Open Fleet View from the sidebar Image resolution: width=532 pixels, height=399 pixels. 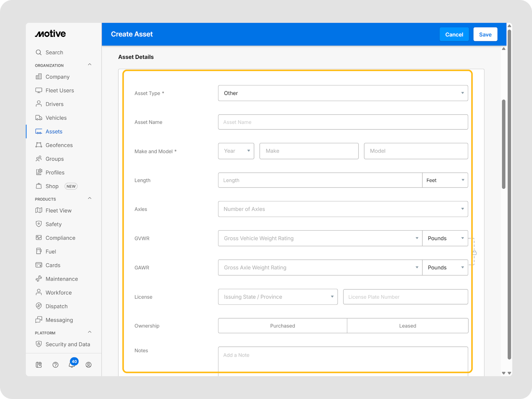(58, 210)
